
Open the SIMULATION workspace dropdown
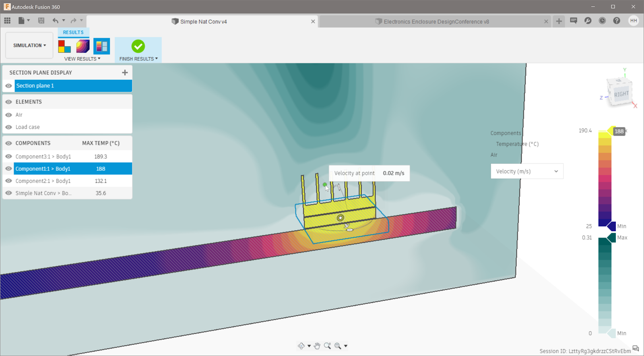point(29,46)
